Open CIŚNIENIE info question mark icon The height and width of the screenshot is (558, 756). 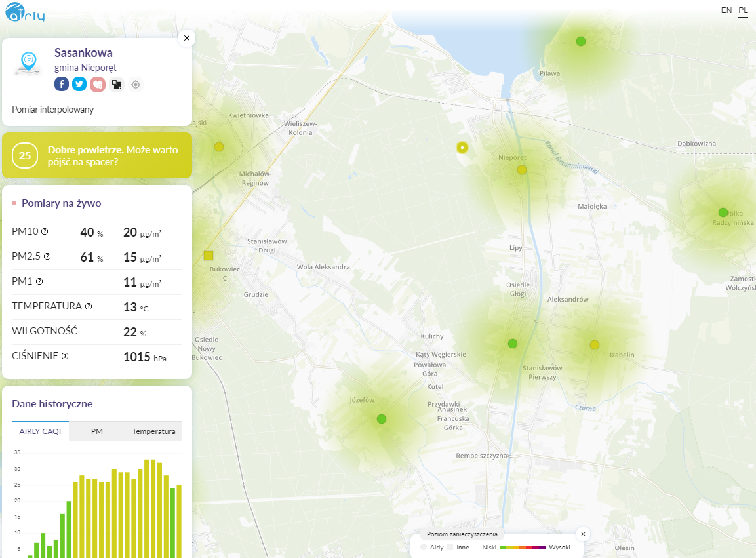point(65,356)
